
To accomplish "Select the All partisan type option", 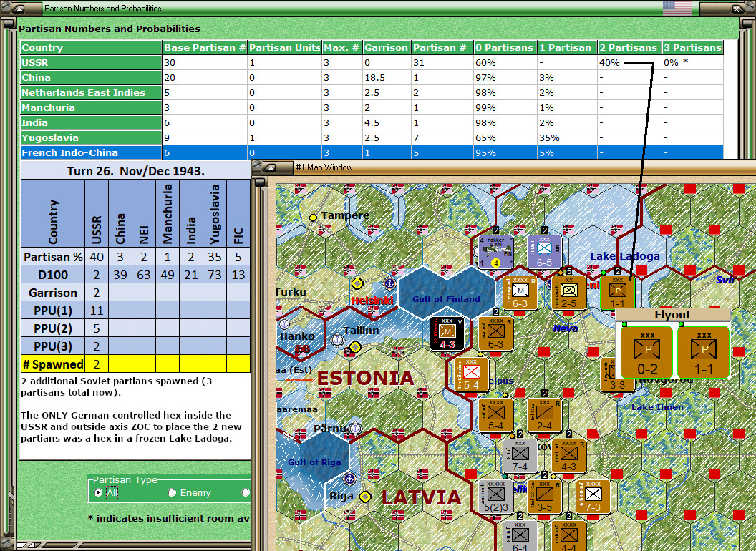I will point(98,492).
